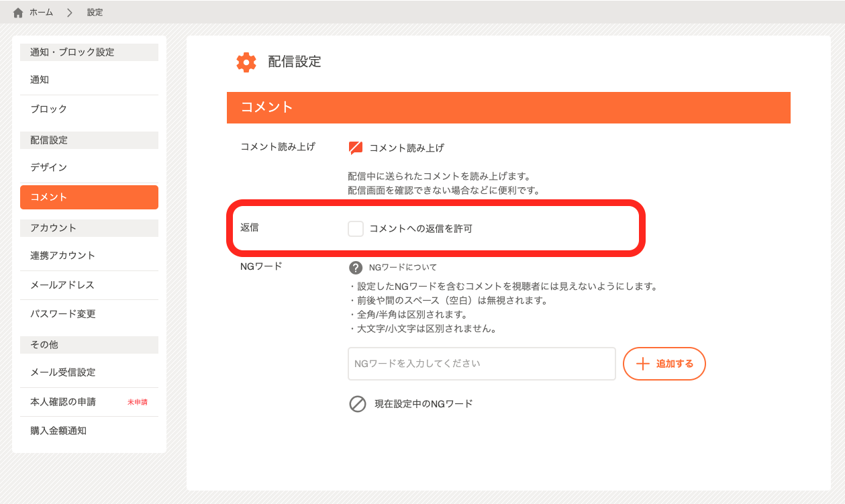Image resolution: width=845 pixels, height=504 pixels.
Task: Expand the 配信設定 sidebar section
Action: 89,140
